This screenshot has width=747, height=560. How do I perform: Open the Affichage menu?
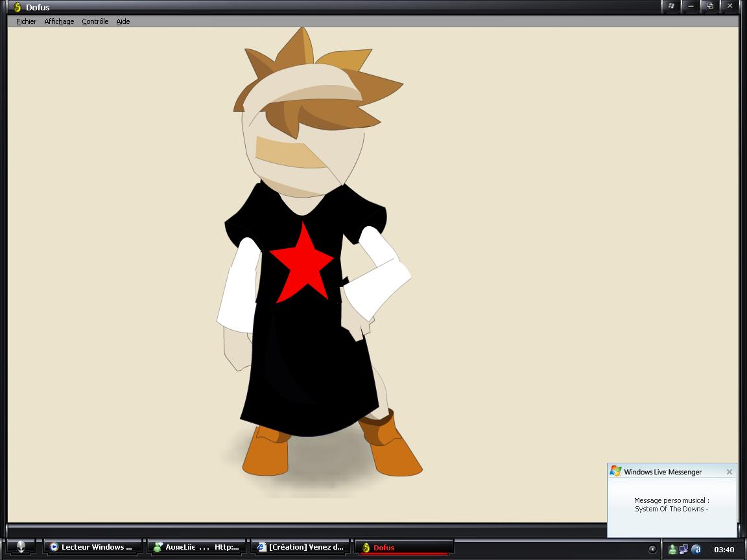tap(59, 21)
